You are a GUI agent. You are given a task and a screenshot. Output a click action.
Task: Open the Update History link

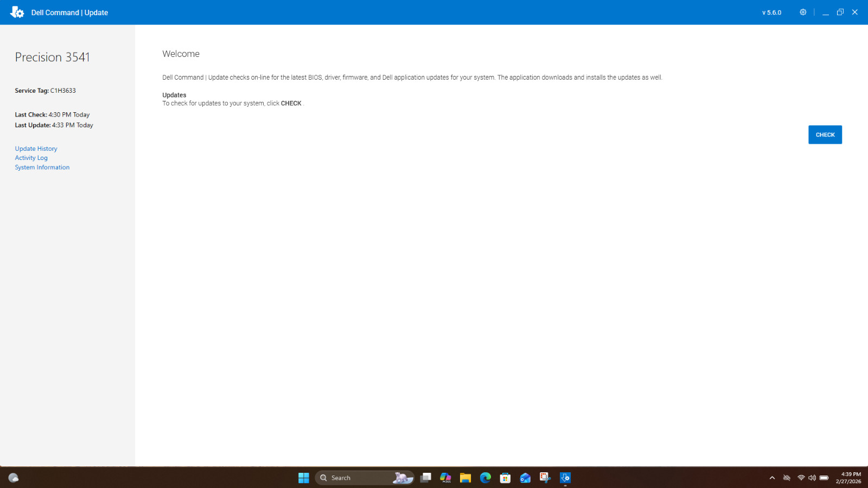coord(36,149)
